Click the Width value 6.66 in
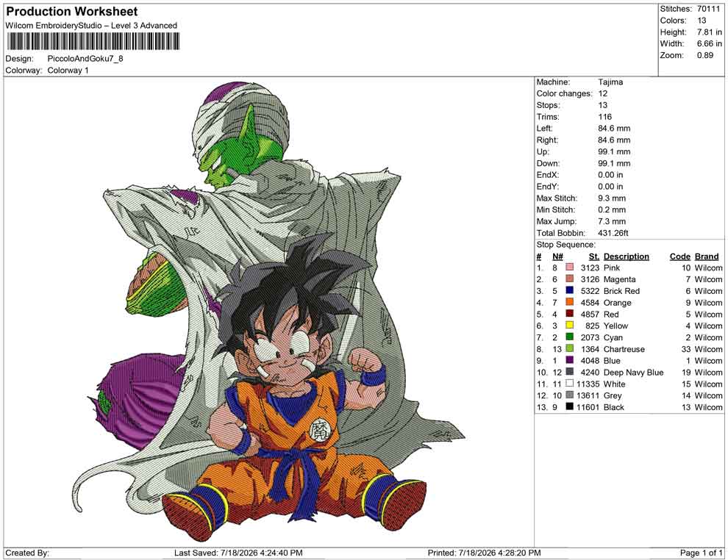Image resolution: width=728 pixels, height=560 pixels. [710, 43]
